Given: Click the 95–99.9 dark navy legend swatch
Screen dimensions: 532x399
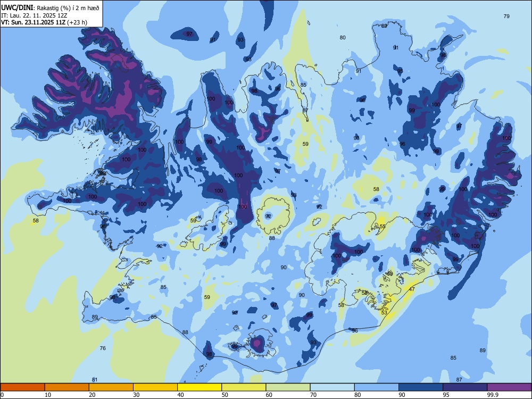Looking at the screenshot, I should click(465, 387).
